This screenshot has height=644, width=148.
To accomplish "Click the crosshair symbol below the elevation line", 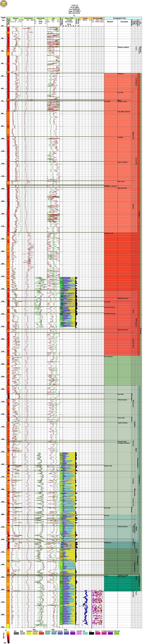I will pyautogui.click(x=74, y=16).
